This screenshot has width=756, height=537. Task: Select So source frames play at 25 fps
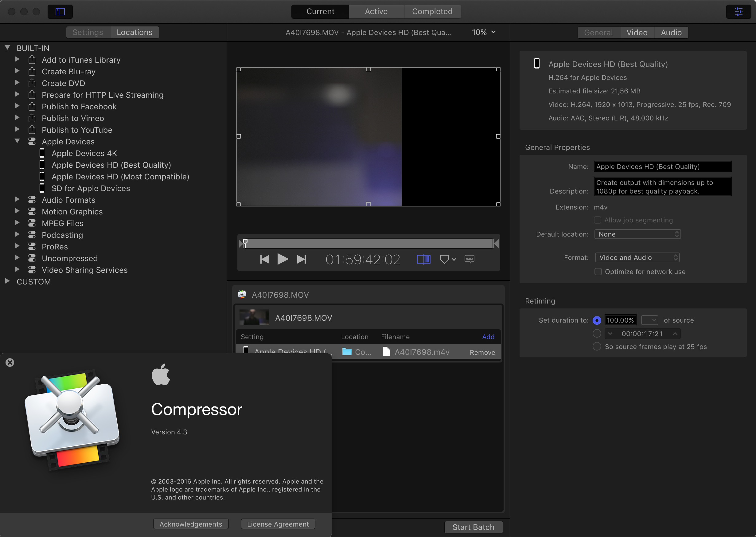597,346
